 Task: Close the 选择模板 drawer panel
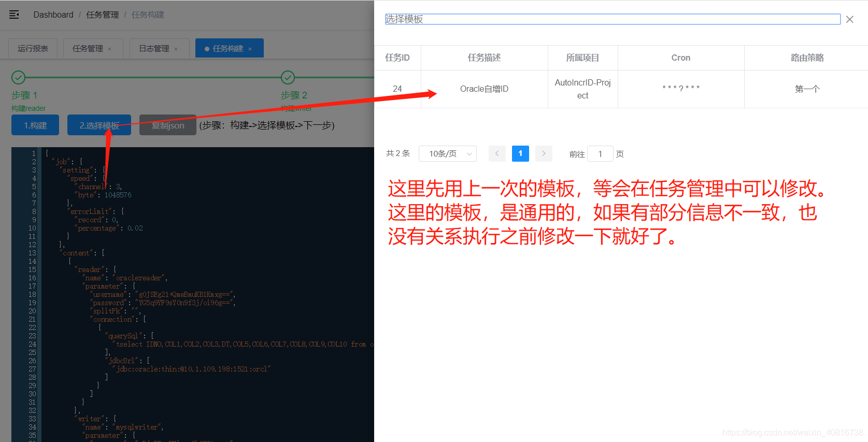pos(850,20)
